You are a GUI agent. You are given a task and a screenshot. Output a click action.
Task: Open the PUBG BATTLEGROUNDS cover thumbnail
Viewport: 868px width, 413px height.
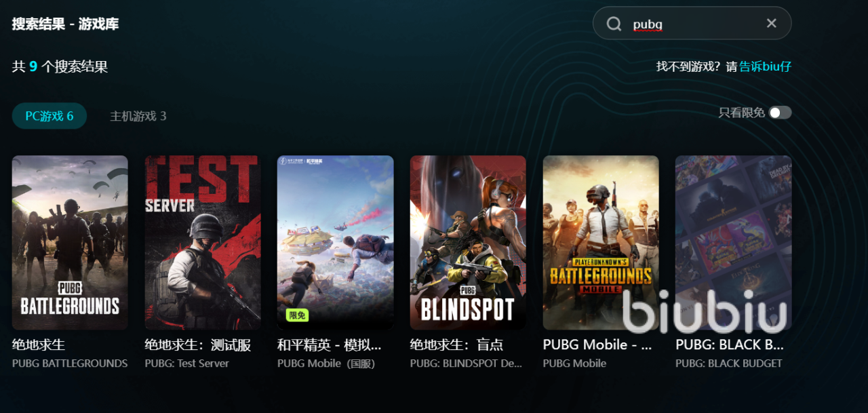(x=70, y=243)
